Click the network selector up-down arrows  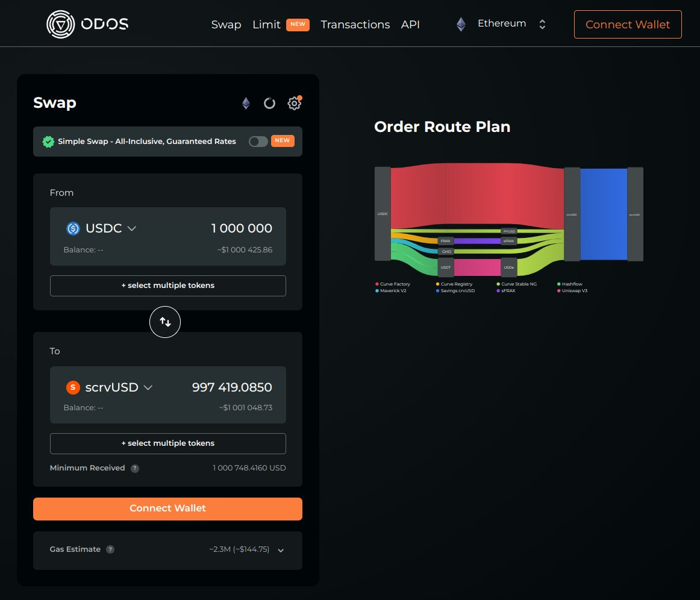[x=542, y=24]
